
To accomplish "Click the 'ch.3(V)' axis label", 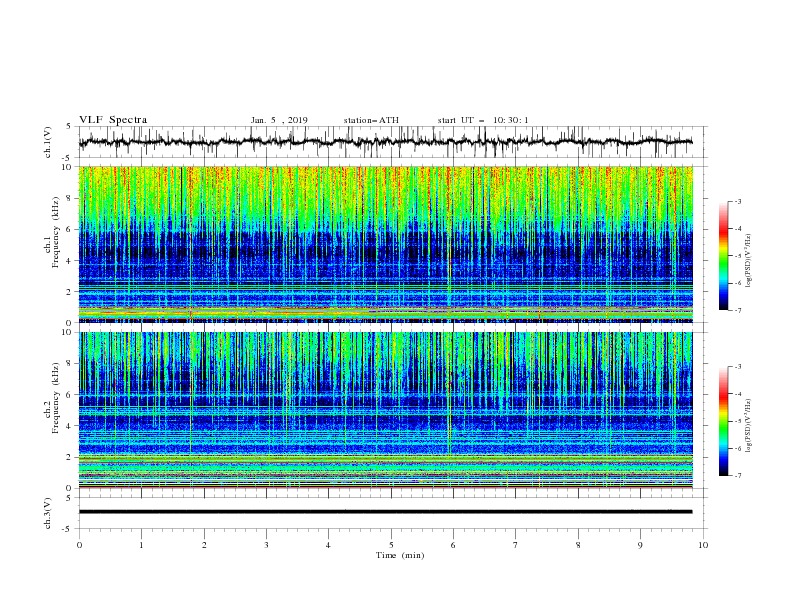I will (x=48, y=513).
